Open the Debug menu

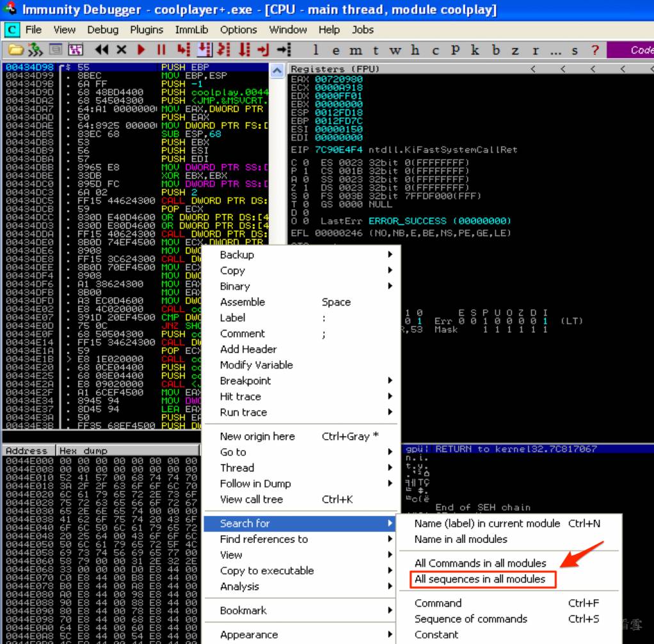(102, 29)
